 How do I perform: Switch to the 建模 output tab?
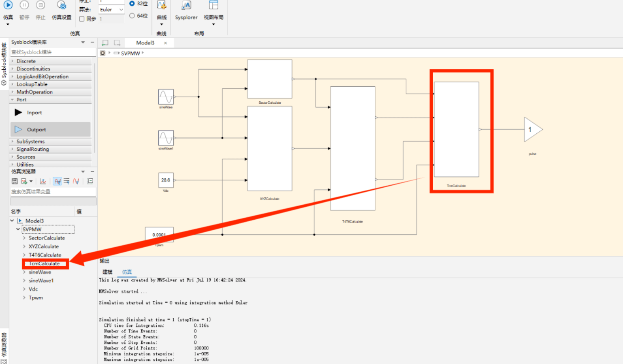(x=107, y=272)
